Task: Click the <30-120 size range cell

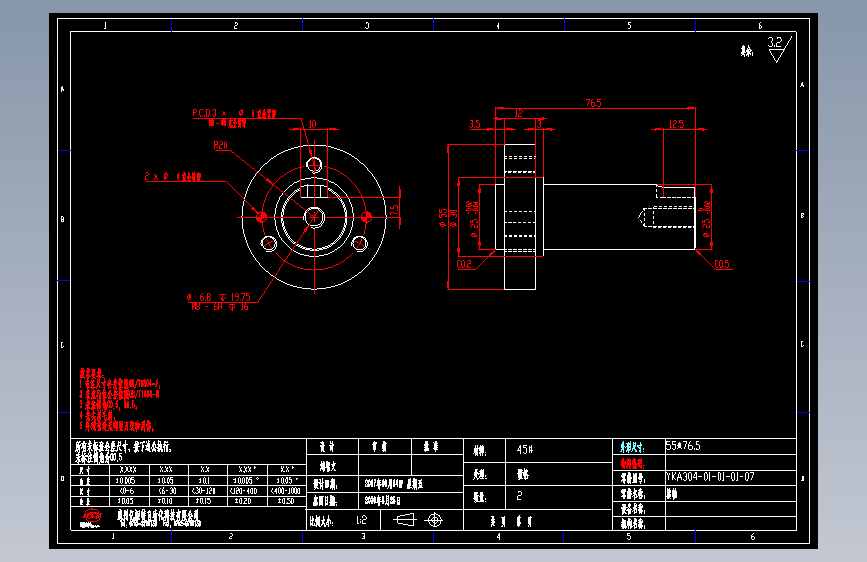Action: [203, 491]
